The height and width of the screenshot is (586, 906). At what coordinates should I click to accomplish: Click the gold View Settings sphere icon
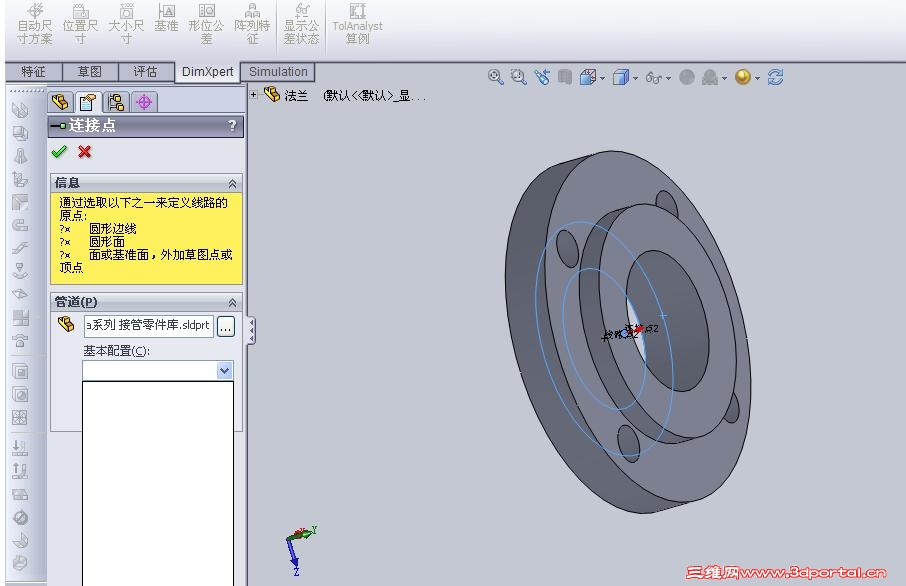(743, 77)
